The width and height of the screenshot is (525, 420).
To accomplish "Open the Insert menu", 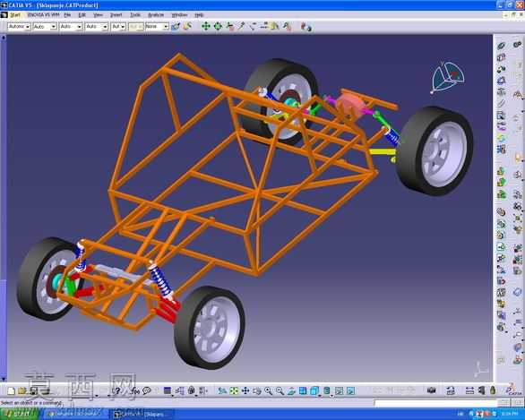I will (116, 15).
